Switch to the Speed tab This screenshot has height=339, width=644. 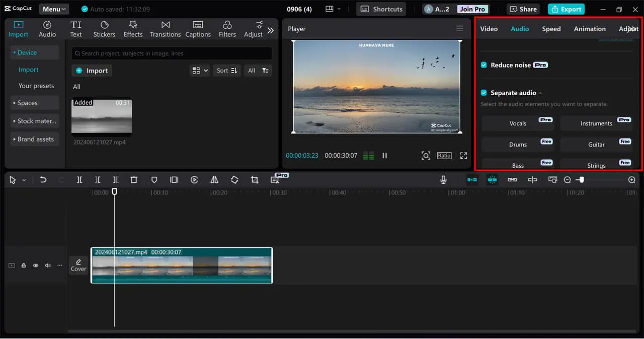tap(551, 29)
